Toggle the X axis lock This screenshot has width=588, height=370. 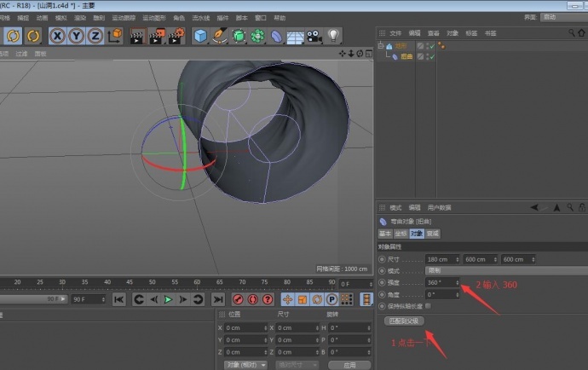point(57,36)
